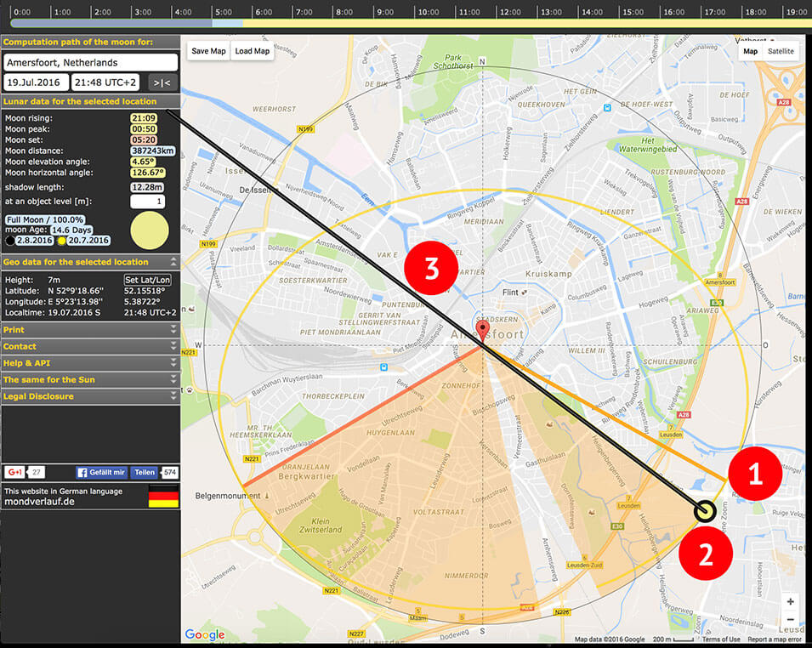This screenshot has height=648, width=812.
Task: Click the Google+ G+1 share icon
Action: (15, 472)
